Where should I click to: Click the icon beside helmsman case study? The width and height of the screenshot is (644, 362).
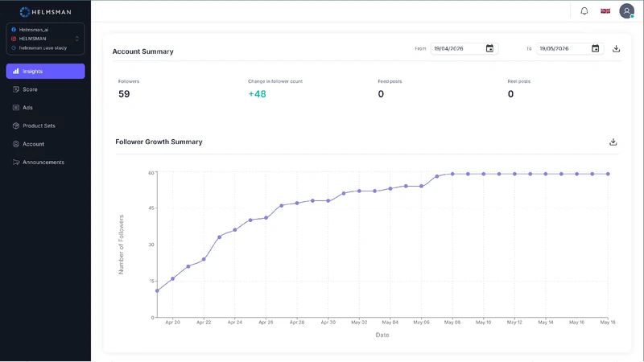click(x=14, y=47)
